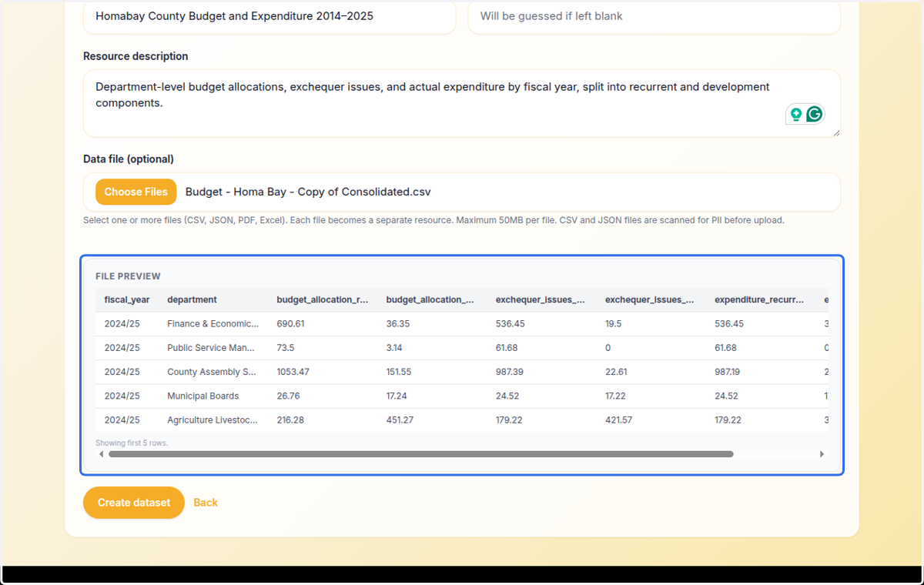Click the 987.39 cell
This screenshot has height=585, width=924.
click(510, 372)
